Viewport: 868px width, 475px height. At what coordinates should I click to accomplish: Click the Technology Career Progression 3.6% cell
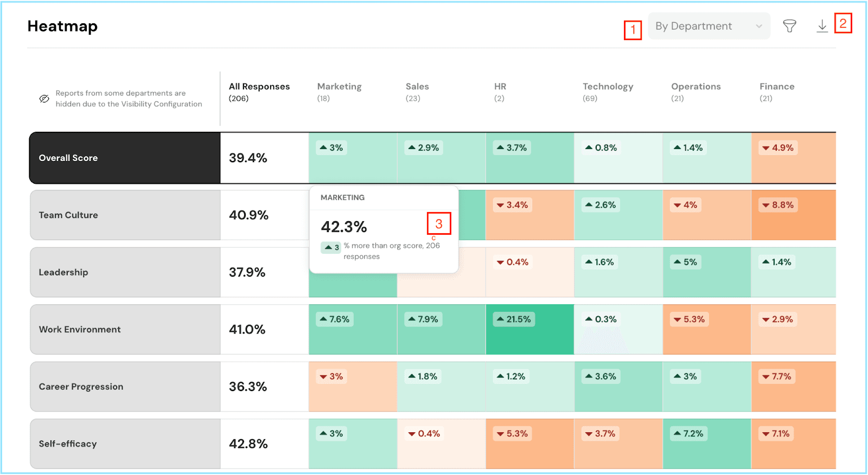coord(618,387)
